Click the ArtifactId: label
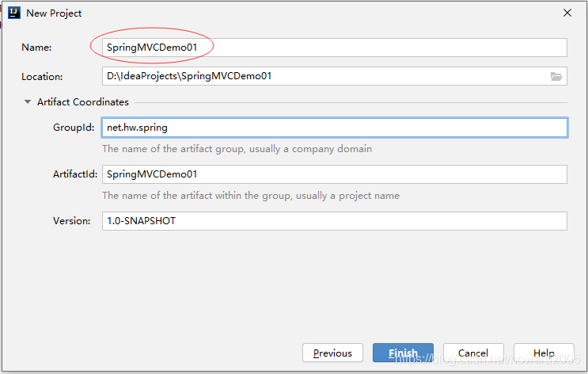This screenshot has width=588, height=374. pos(75,174)
